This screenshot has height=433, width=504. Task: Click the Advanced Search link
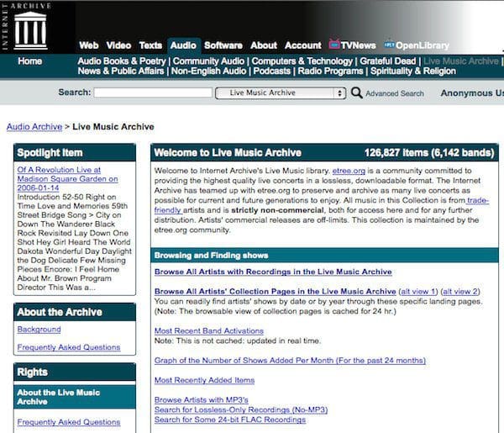click(x=395, y=93)
